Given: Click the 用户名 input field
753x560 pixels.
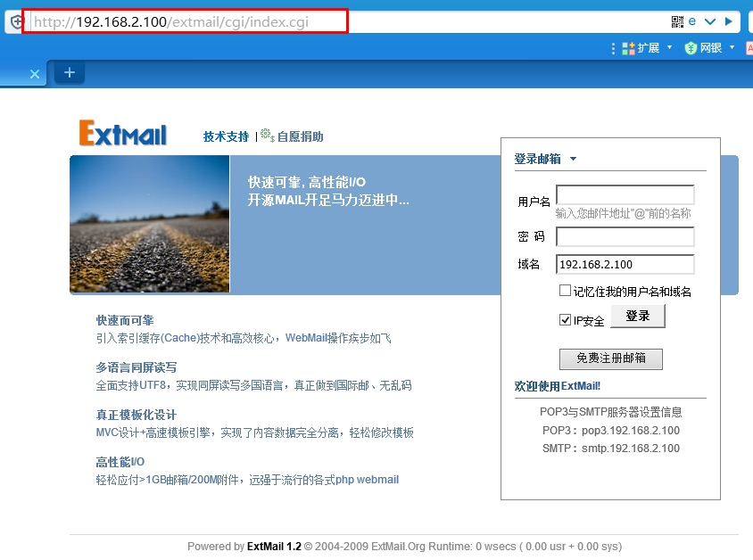Looking at the screenshot, I should pyautogui.click(x=625, y=195).
